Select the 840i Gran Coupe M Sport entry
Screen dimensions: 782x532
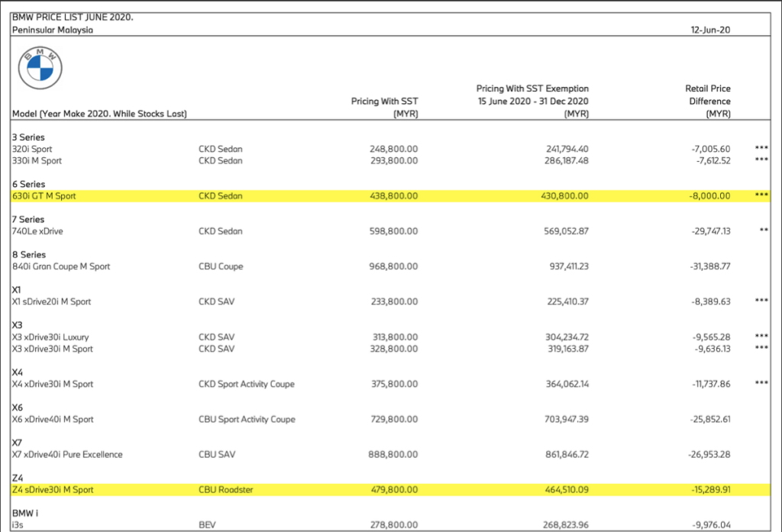61,266
